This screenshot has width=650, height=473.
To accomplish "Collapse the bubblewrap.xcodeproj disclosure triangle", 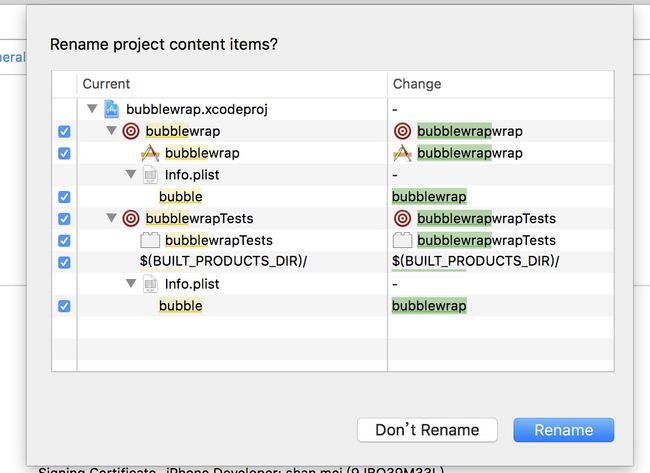I will point(92,109).
